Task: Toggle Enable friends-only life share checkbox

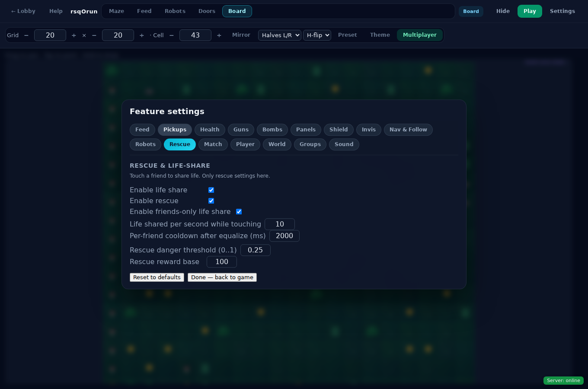Action: [239, 212]
